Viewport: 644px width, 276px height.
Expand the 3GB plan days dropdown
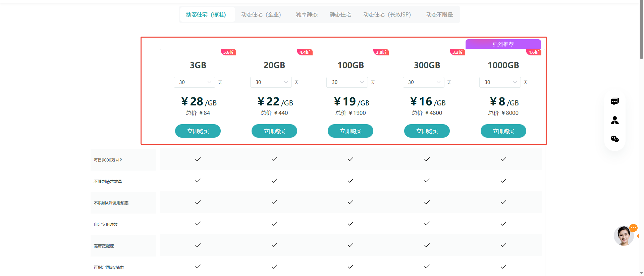point(195,82)
